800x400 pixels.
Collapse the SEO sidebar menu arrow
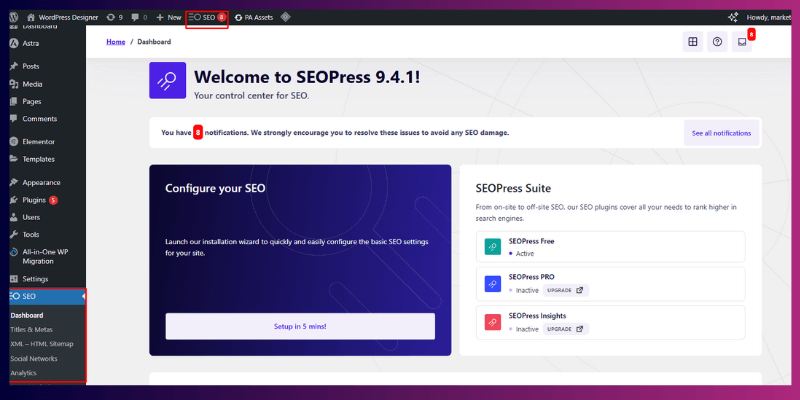pos(83,296)
